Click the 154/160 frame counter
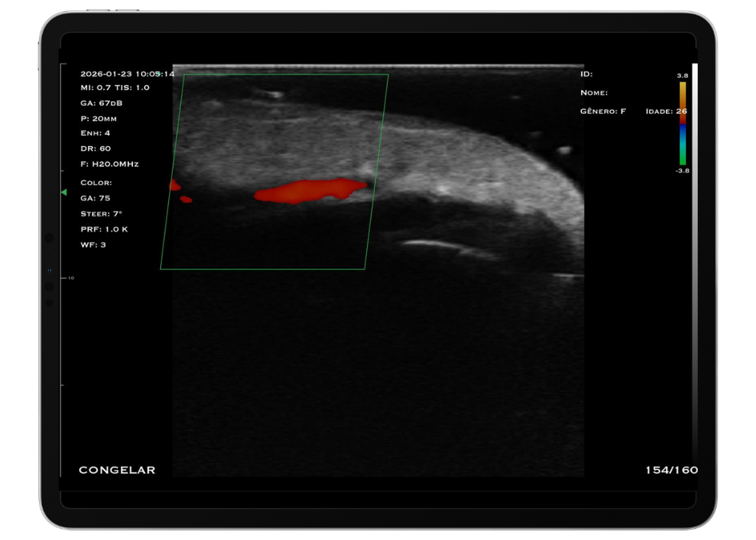The height and width of the screenshot is (540, 756). pos(671,470)
